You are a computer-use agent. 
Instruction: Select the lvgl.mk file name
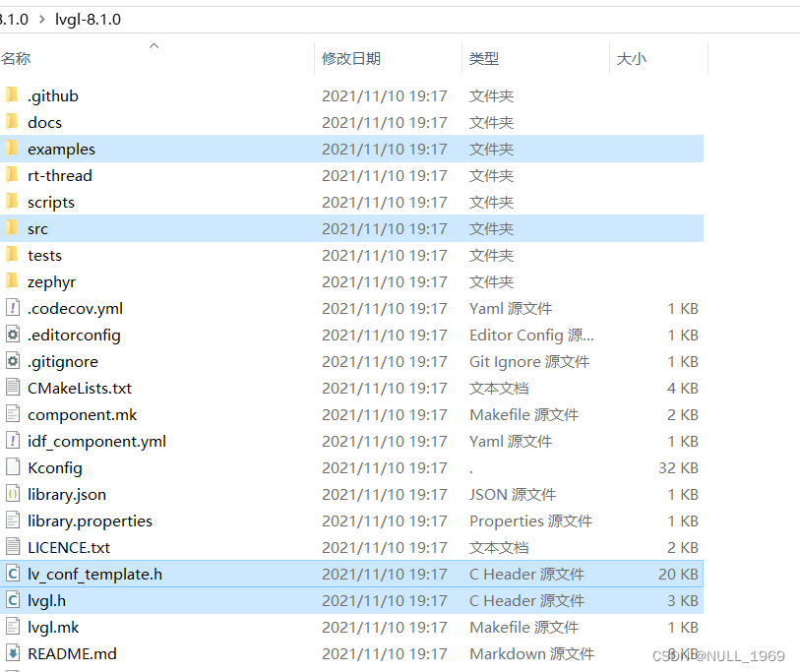(53, 627)
